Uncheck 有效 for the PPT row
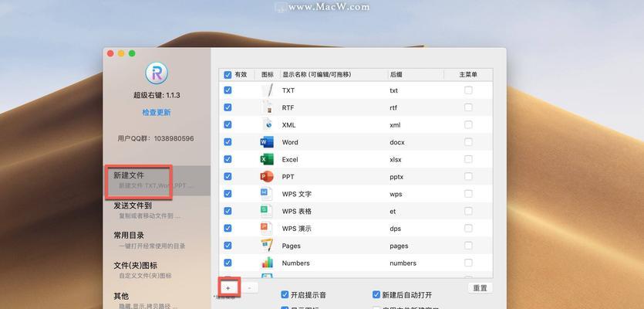 (x=228, y=176)
